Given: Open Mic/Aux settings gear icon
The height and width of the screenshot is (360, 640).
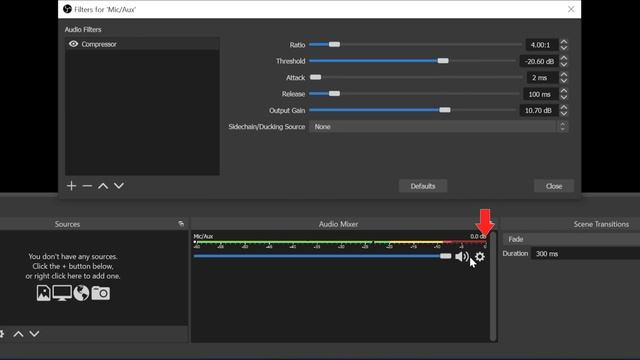Looking at the screenshot, I should pyautogui.click(x=480, y=256).
